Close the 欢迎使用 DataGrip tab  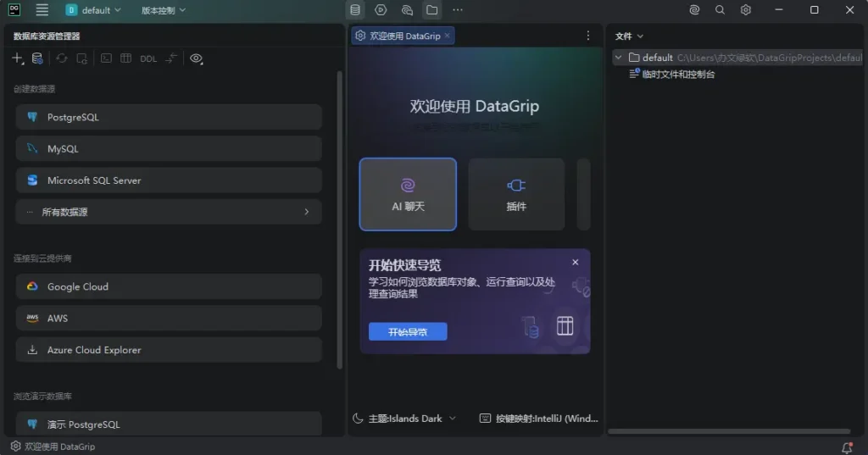[448, 36]
